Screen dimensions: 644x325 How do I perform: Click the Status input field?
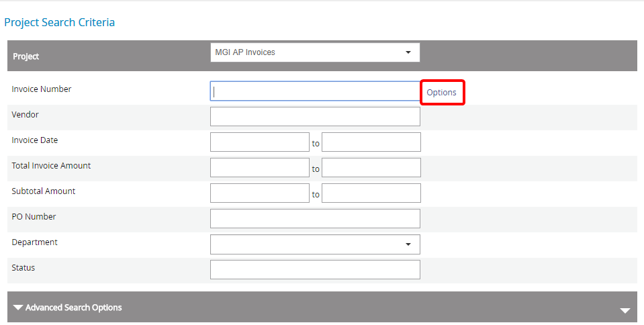point(315,269)
